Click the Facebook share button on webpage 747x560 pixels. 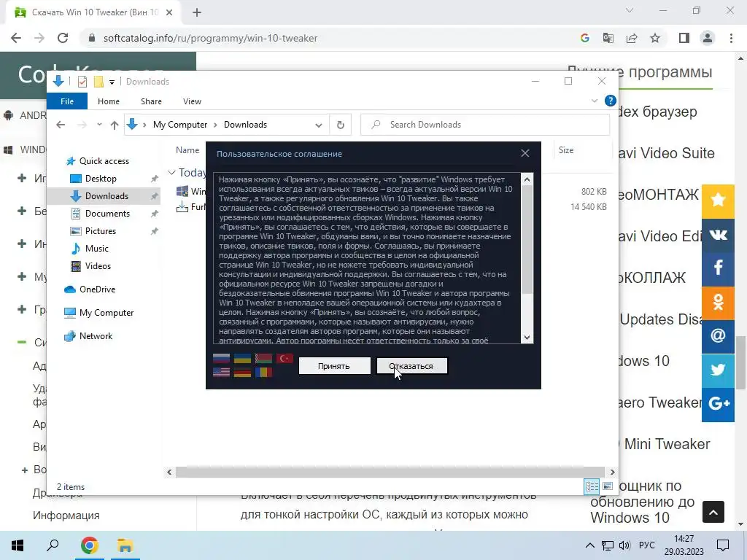pos(718,269)
